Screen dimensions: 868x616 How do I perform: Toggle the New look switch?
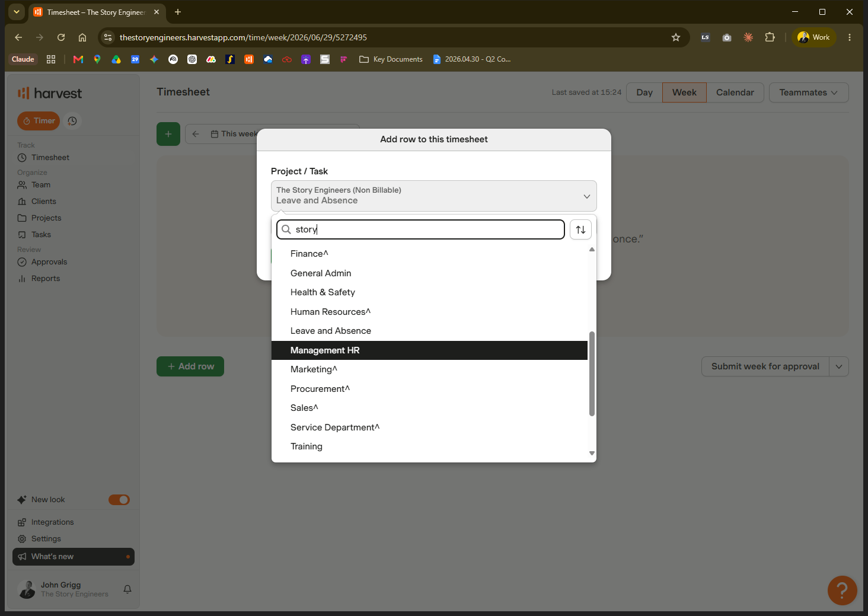click(x=119, y=500)
